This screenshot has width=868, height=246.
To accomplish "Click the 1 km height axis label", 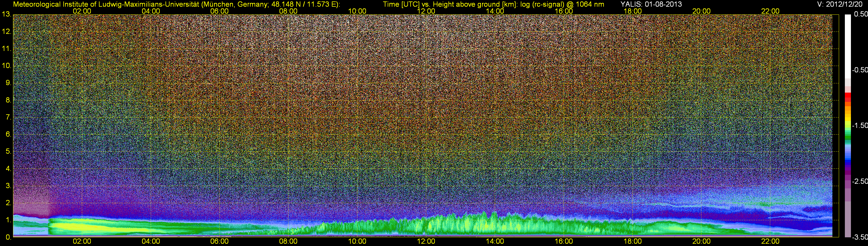I will (x=8, y=220).
